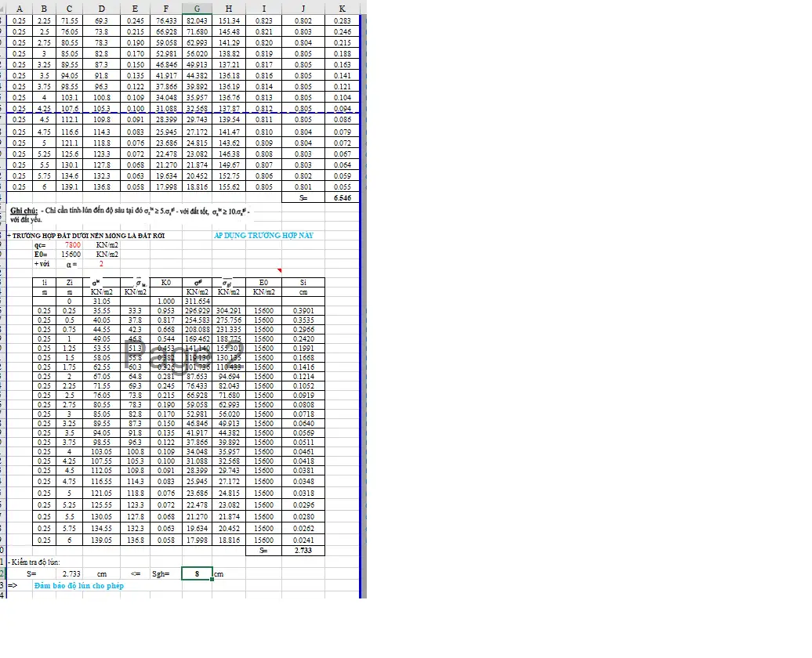The height and width of the screenshot is (658, 812).
Task: Click the 'ÁP DỤNG TRƯỜNG HỢP NÀY' text
Action: (x=257, y=235)
